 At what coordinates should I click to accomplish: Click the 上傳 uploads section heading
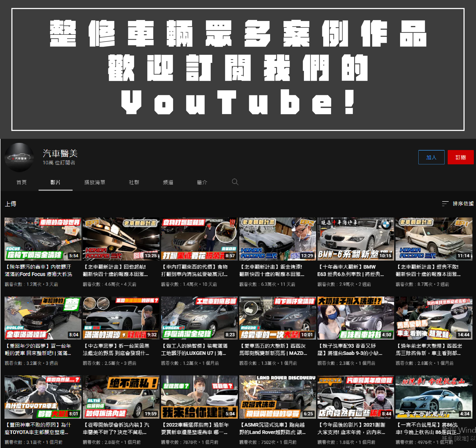(11, 204)
